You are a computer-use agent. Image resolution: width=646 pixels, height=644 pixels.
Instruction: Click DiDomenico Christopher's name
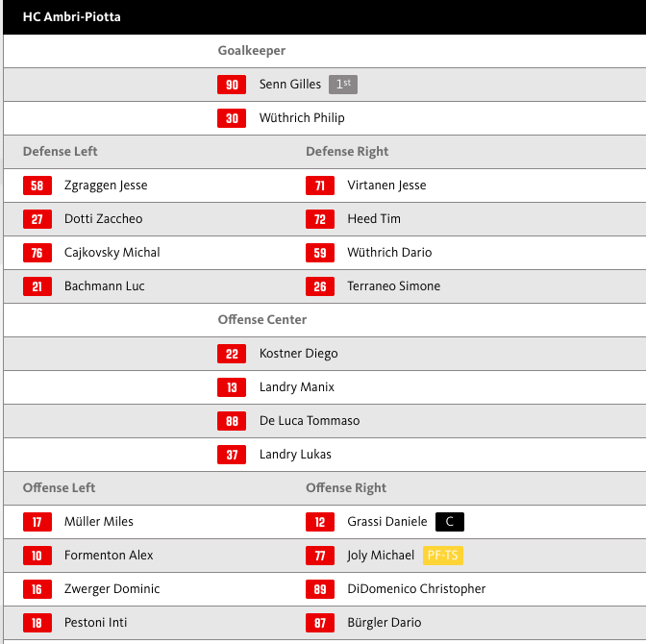[416, 589]
